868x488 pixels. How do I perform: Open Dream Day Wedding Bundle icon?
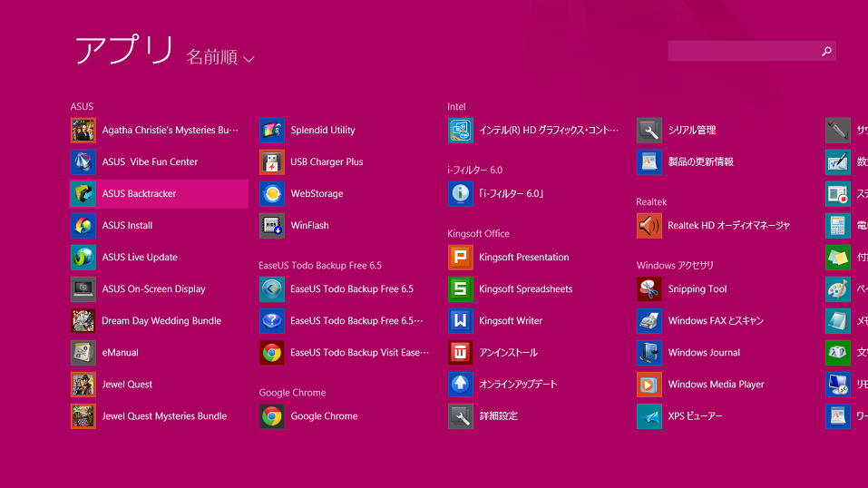[83, 321]
